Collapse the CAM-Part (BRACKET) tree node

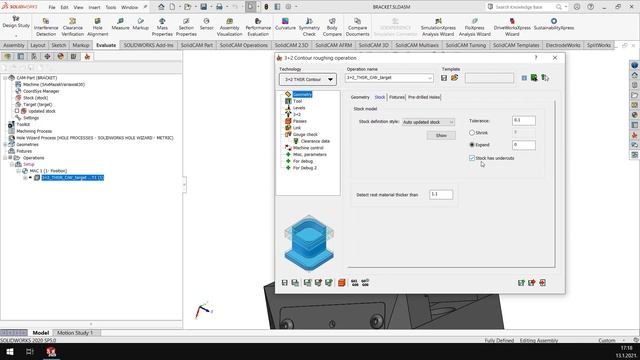(x=5, y=78)
